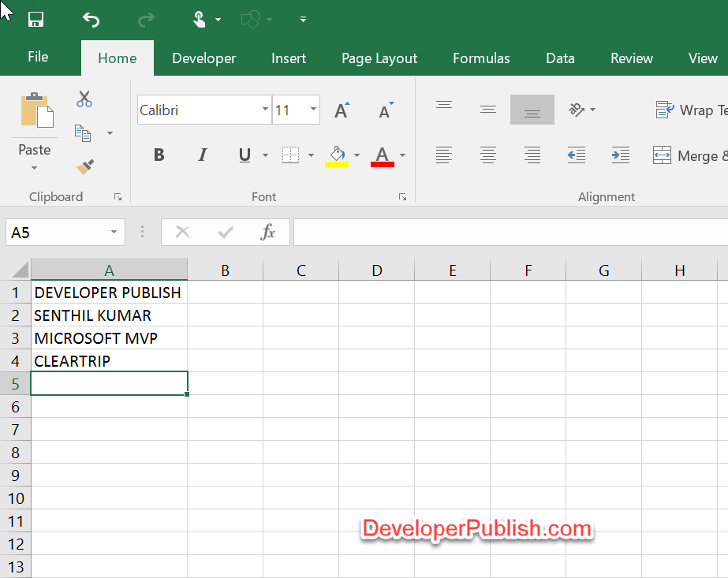Image resolution: width=728 pixels, height=578 pixels.
Task: Decrease font size with small A icon
Action: pyautogui.click(x=386, y=110)
